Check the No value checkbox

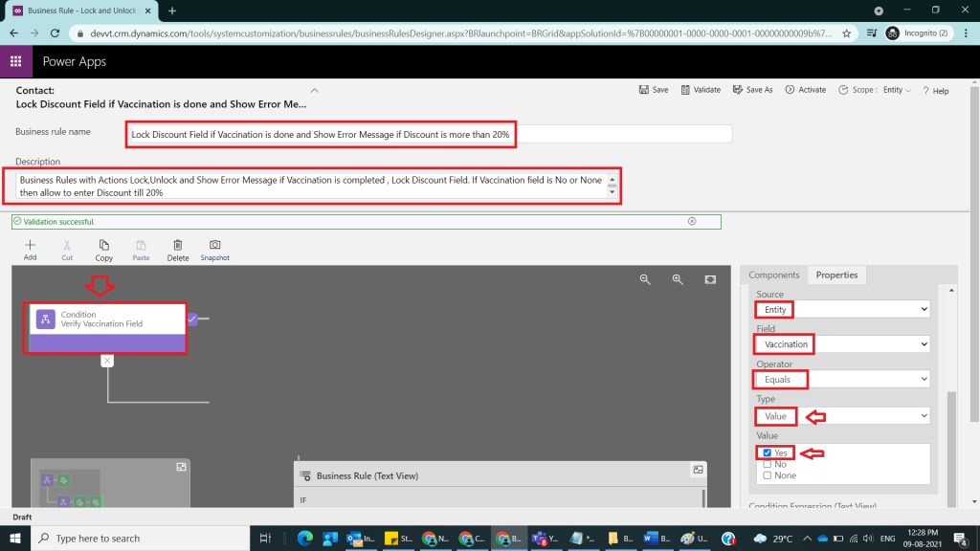pos(768,464)
